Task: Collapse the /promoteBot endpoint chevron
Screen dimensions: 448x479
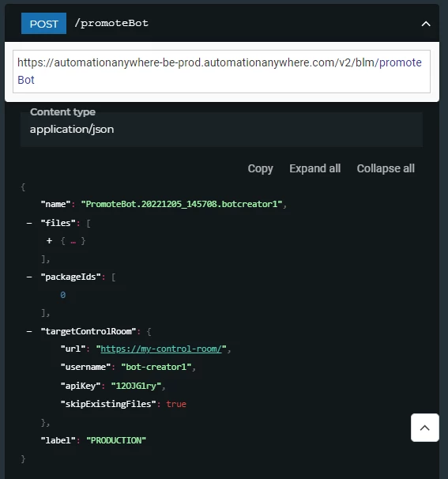Action: pos(426,24)
